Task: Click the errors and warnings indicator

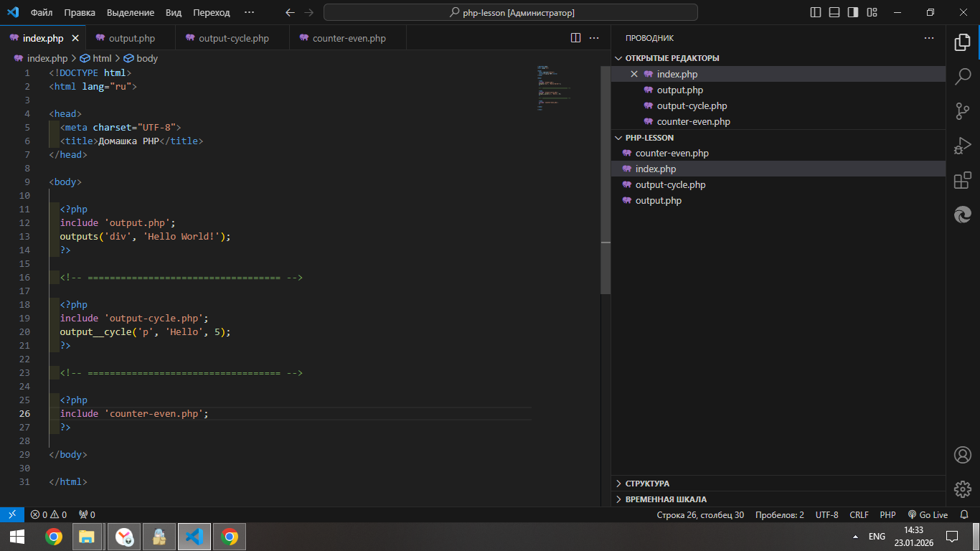Action: [49, 515]
